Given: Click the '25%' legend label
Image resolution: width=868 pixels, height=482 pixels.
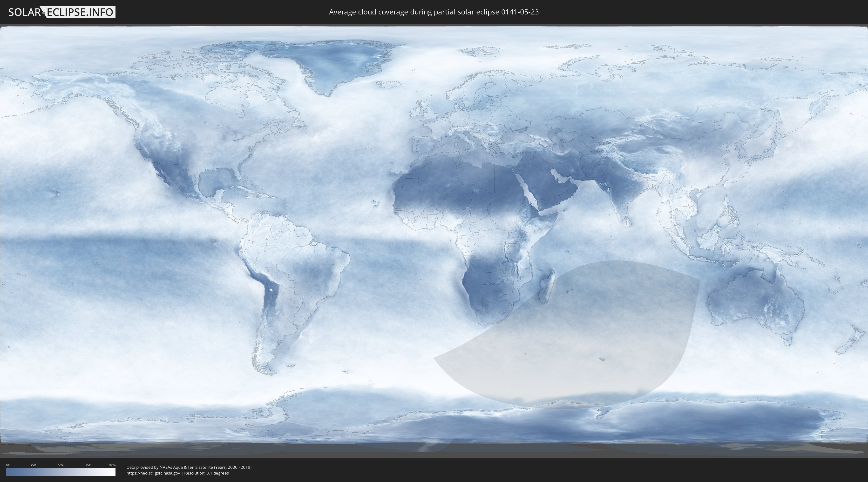Looking at the screenshot, I should click(33, 465).
